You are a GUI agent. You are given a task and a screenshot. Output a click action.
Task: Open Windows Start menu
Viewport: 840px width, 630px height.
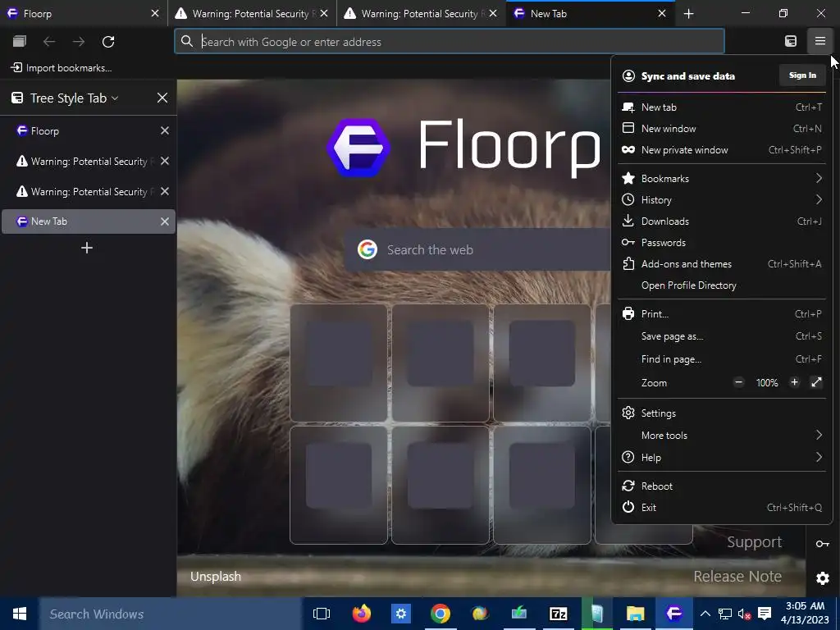tap(20, 614)
